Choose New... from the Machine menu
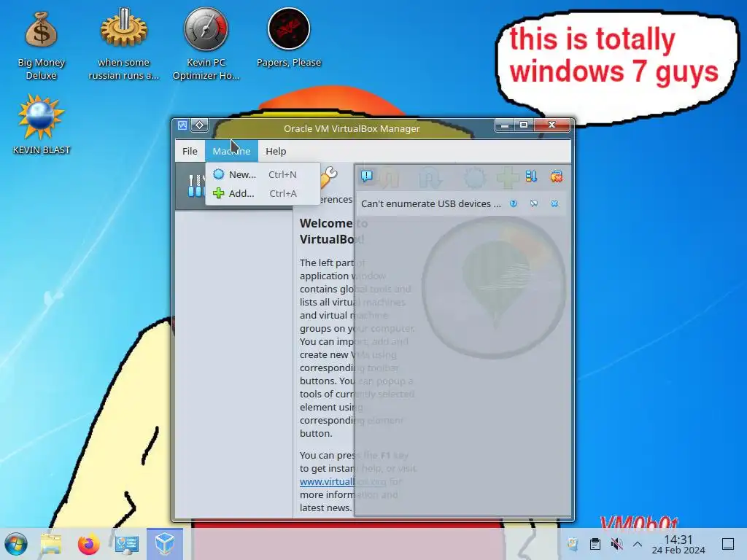 pyautogui.click(x=263, y=174)
